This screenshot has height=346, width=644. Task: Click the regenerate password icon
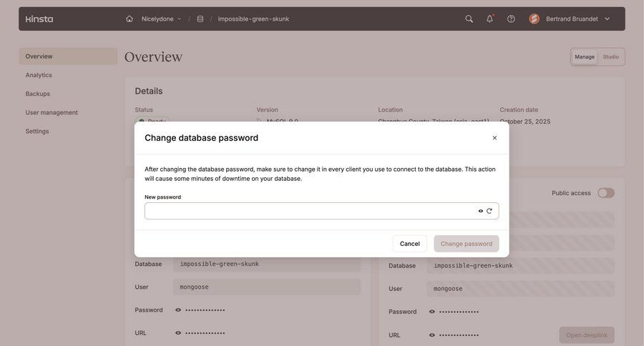click(x=489, y=211)
